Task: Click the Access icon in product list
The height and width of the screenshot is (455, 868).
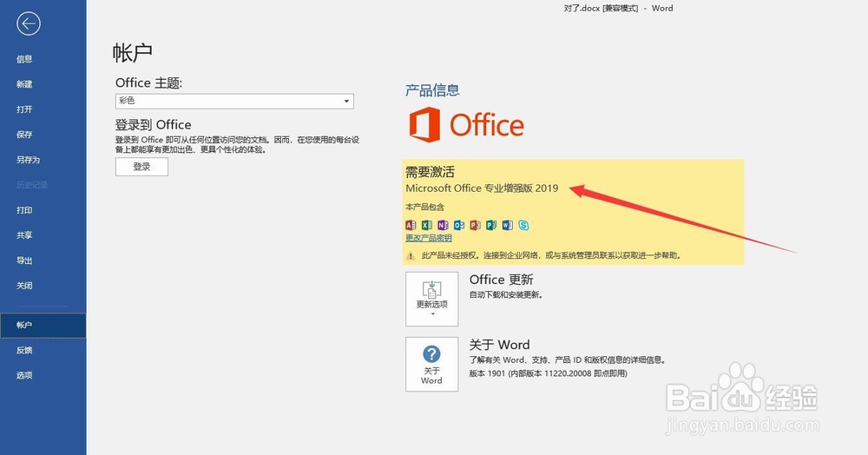Action: pos(411,225)
